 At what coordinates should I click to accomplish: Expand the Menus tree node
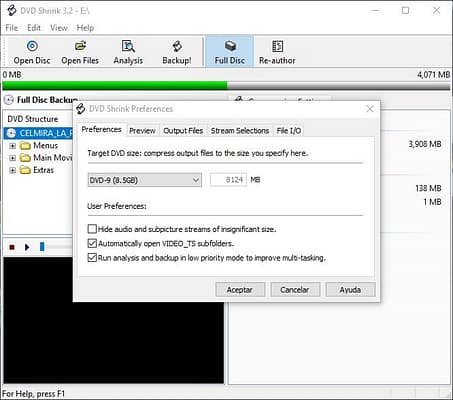[12, 146]
